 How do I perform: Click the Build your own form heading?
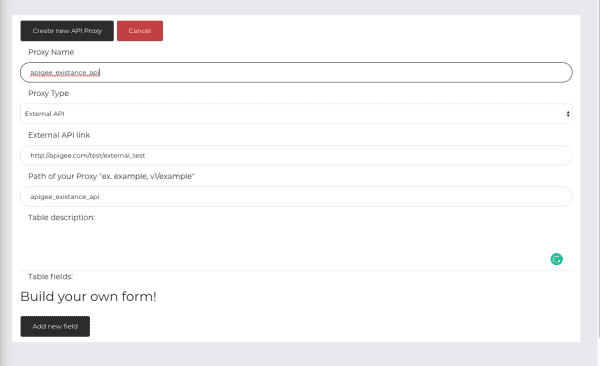click(88, 297)
